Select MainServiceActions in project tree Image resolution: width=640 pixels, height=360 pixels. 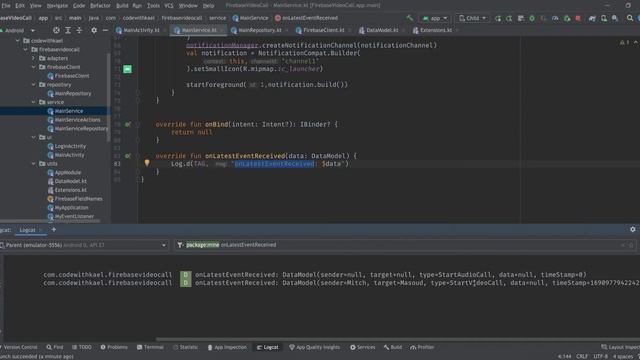[74, 120]
